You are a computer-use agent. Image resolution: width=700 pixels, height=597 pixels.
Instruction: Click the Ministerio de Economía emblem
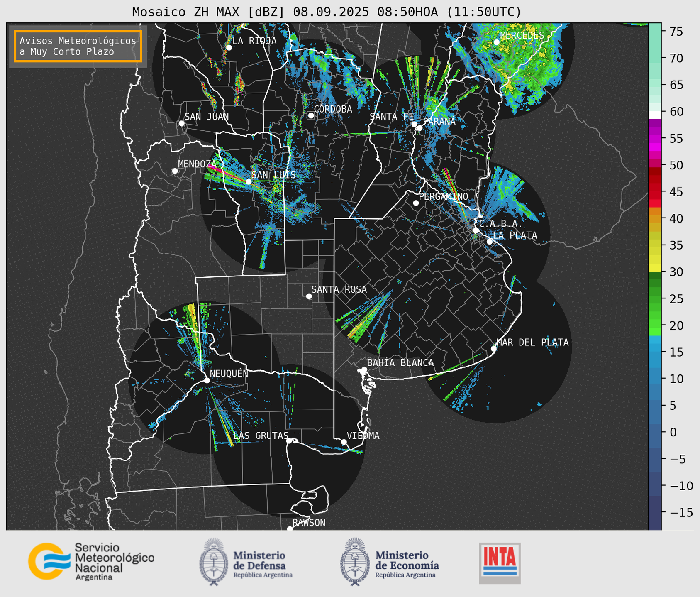(355, 562)
